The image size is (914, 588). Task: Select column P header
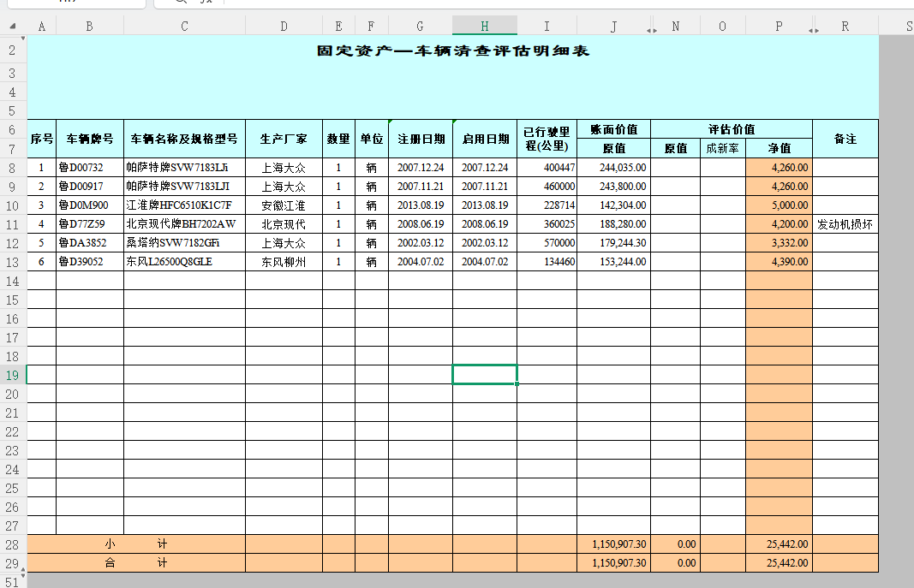pyautogui.click(x=779, y=27)
